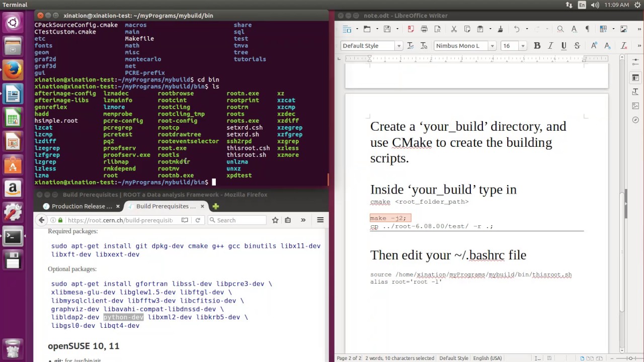Open the Sidebar Gallery icon
Image resolution: width=644 pixels, height=362 pixels.
coord(635,106)
